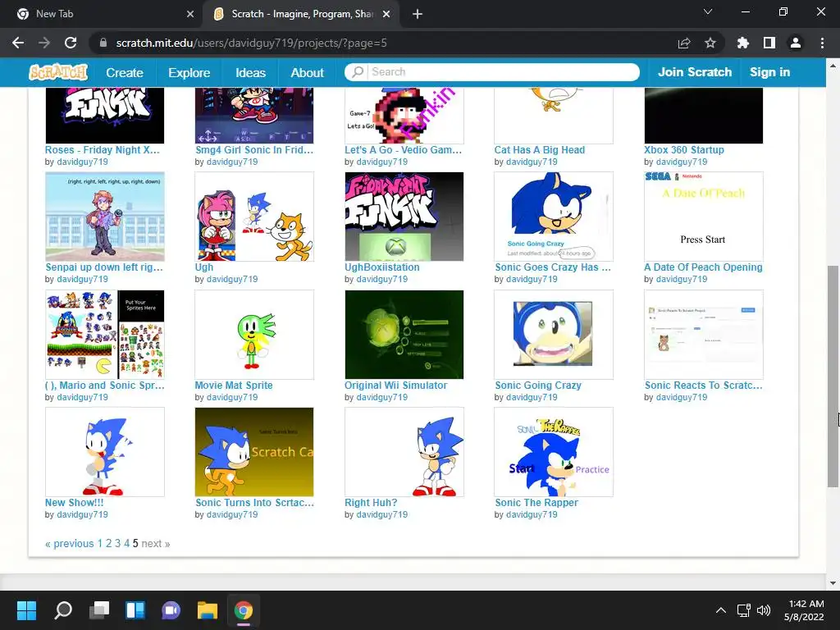Open File Explorer from the taskbar
Image resolution: width=840 pixels, height=630 pixels.
[x=208, y=610]
